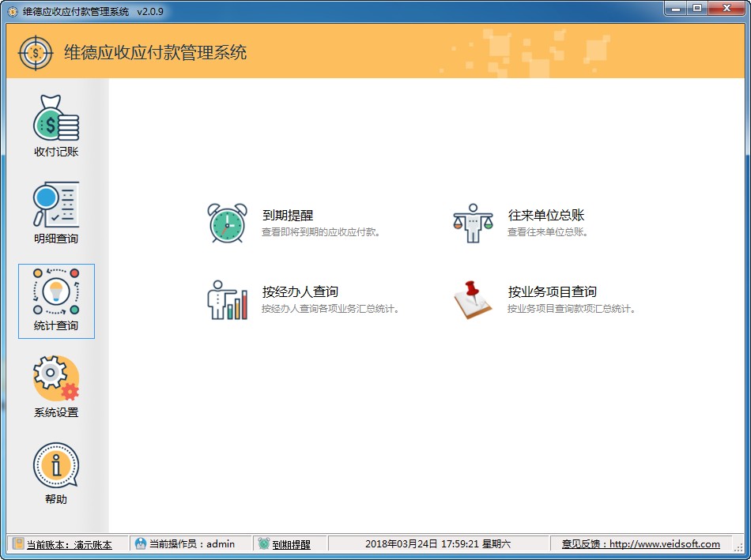
Task: Click the red pushpin icon for 按业务项目查询
Action: (x=473, y=299)
